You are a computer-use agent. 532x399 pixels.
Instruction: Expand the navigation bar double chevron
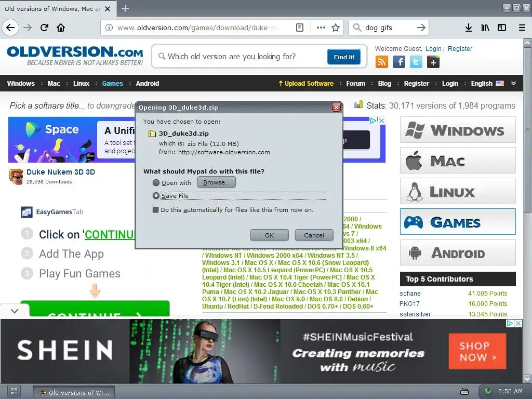point(513,83)
